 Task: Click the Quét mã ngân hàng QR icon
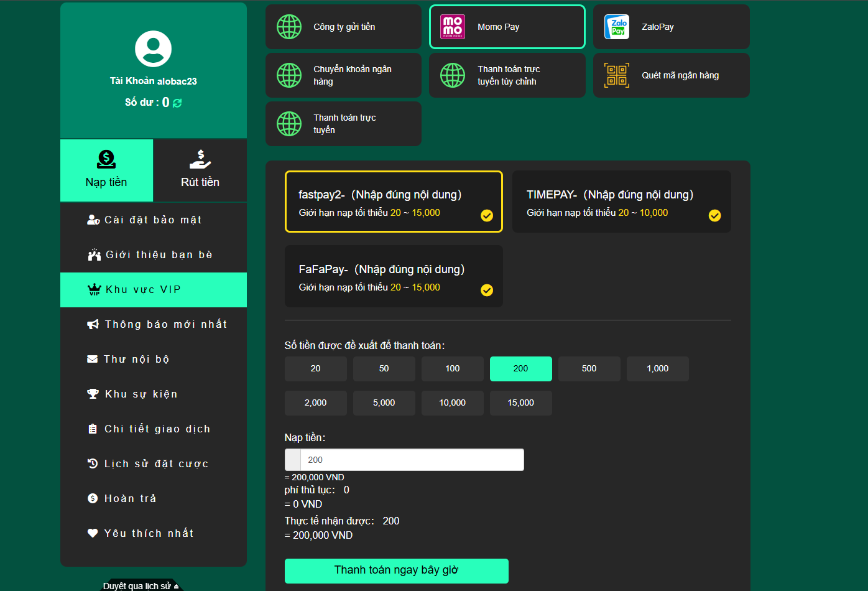tap(616, 75)
